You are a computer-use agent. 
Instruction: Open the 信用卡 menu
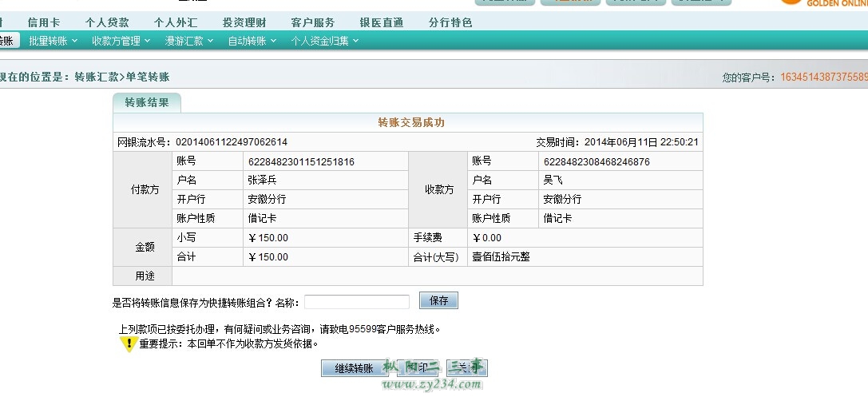44,22
